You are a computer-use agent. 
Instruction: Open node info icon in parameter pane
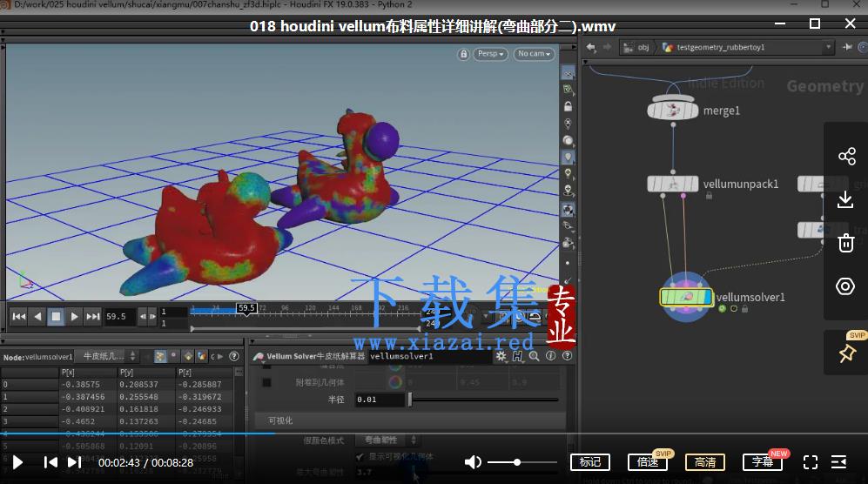[550, 356]
